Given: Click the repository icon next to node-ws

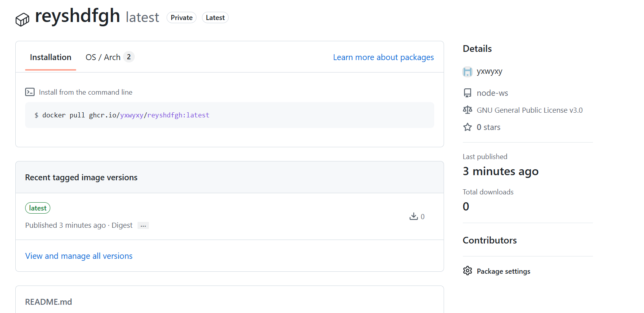Looking at the screenshot, I should pos(468,93).
